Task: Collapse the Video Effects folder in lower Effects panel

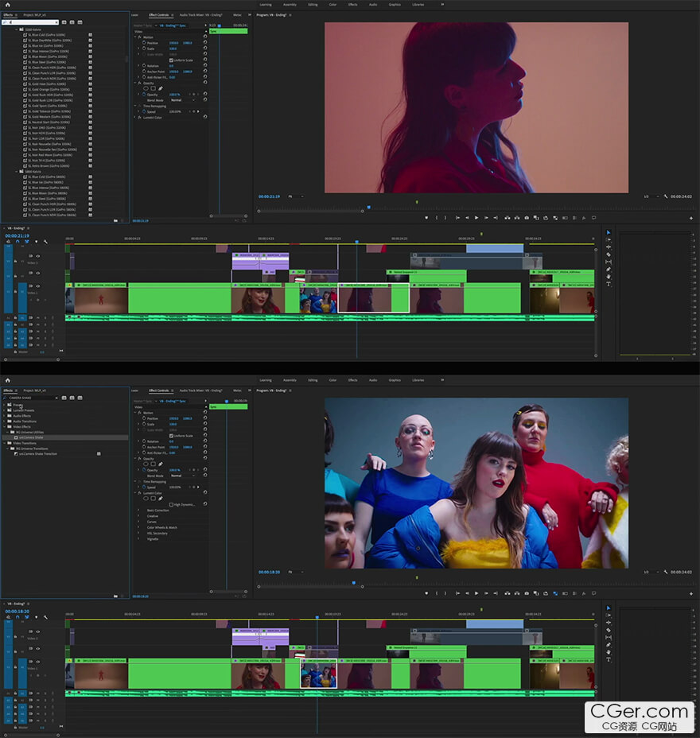Action: pyautogui.click(x=4, y=426)
